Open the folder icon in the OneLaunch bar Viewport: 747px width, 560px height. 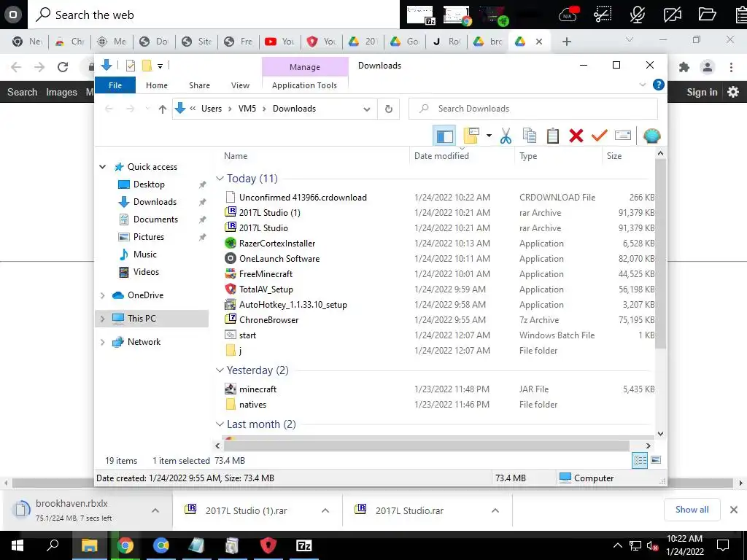(x=707, y=15)
